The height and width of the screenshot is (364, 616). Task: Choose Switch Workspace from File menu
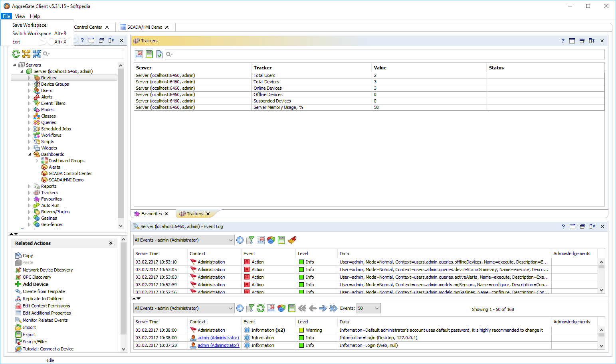tap(37, 33)
